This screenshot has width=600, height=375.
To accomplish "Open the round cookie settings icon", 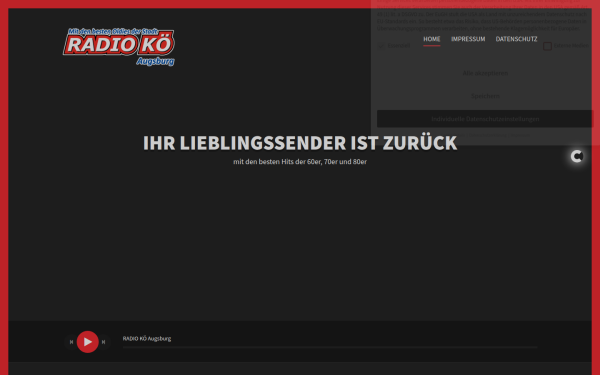I will 577,156.
